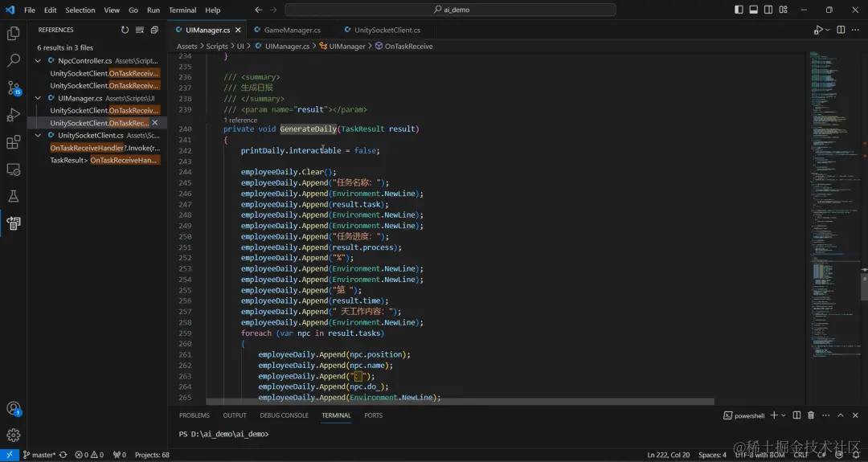Switch to the DEBUG CONSOLE tab
The image size is (868, 462).
[284, 415]
